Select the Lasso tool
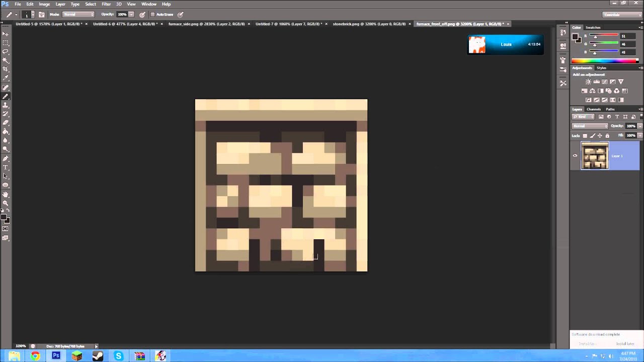Viewport: 644px width, 362px height. click(6, 51)
